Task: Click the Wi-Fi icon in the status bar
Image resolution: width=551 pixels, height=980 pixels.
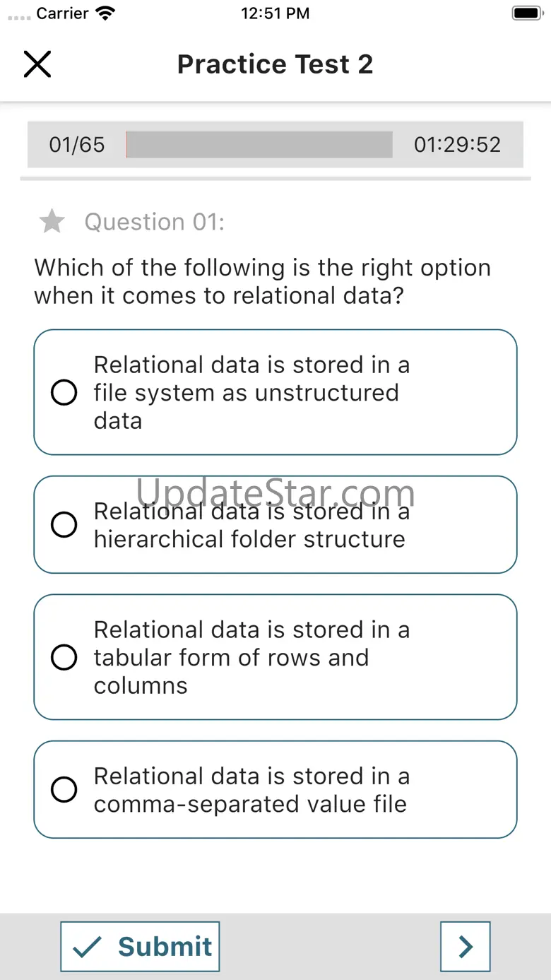Action: click(105, 13)
